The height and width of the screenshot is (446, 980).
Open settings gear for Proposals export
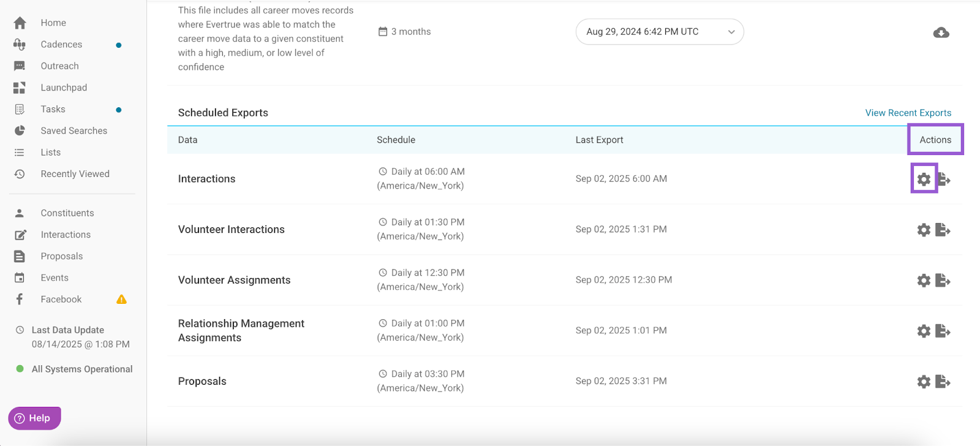[x=924, y=382]
